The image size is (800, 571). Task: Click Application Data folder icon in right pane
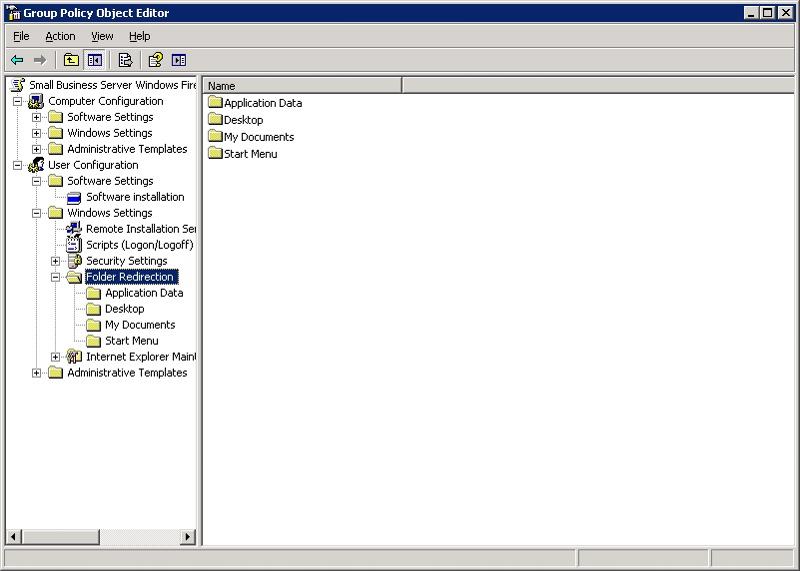tap(215, 103)
